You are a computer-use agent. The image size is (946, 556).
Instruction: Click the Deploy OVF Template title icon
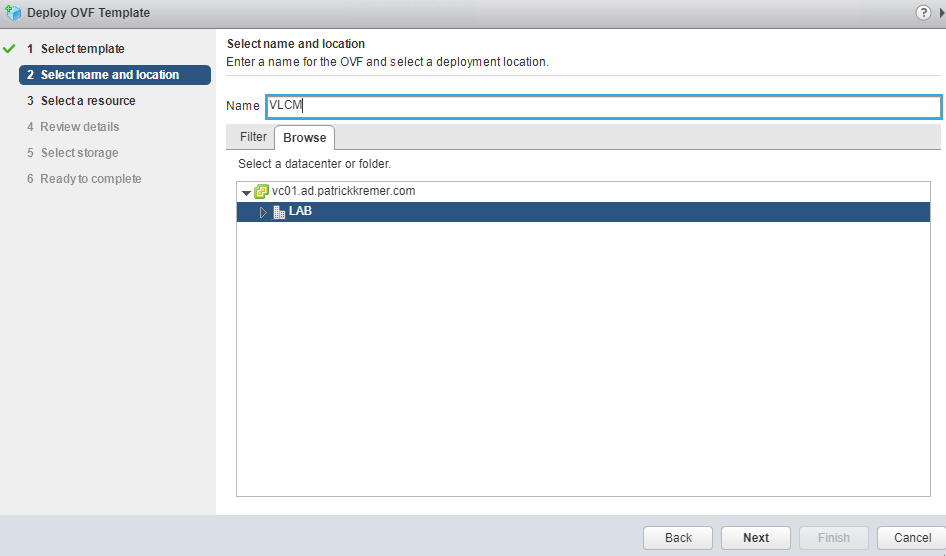13,13
